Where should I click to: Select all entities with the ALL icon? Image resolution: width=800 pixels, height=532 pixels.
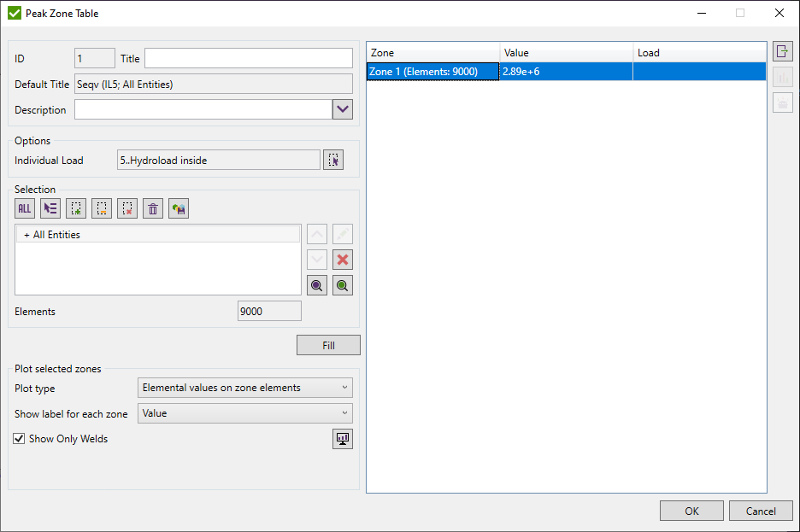(x=24, y=208)
